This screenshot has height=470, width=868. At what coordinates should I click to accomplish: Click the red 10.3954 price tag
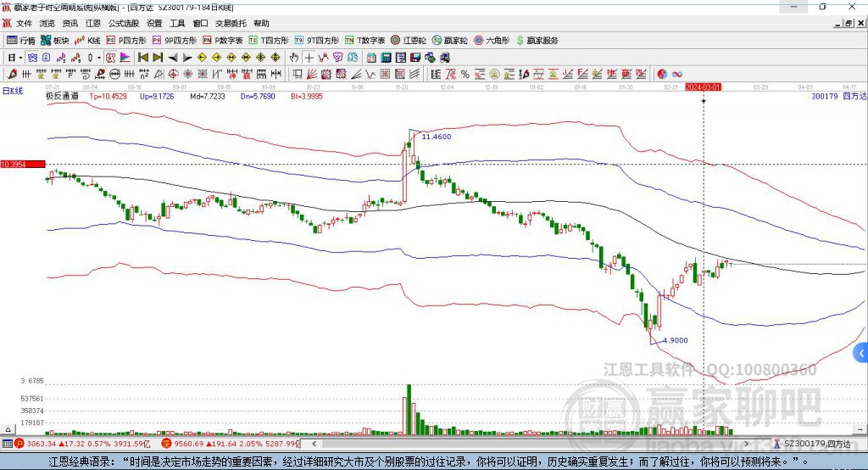tap(23, 164)
